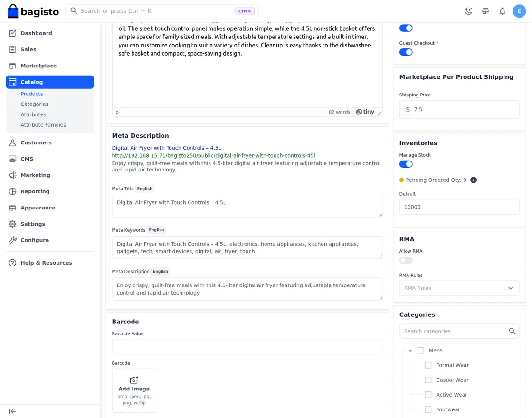Image resolution: width=532 pixels, height=418 pixels.
Task: Toggle the Manage Stock switch
Action: (406, 164)
